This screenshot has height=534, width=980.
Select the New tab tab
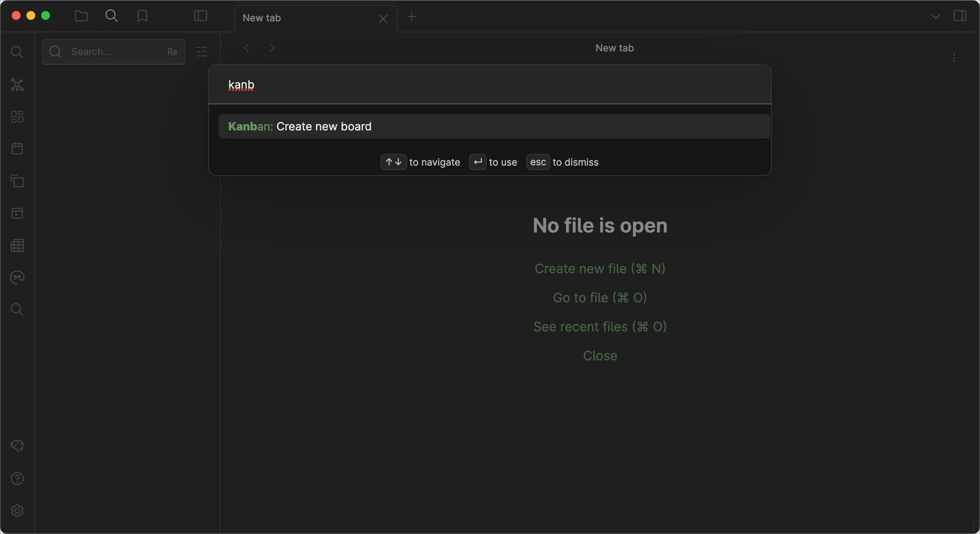315,18
